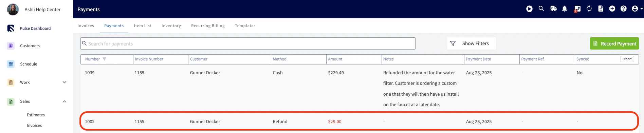Click the Notes column header

pos(388,59)
